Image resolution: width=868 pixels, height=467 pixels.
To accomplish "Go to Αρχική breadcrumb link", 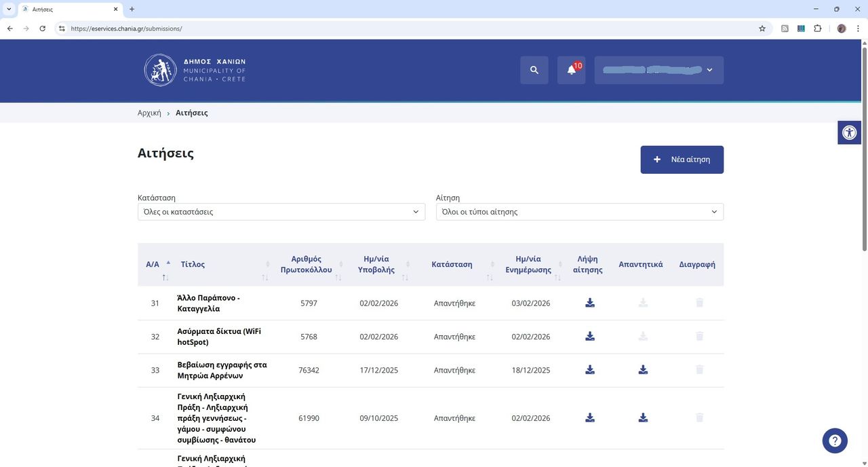I will (x=149, y=113).
